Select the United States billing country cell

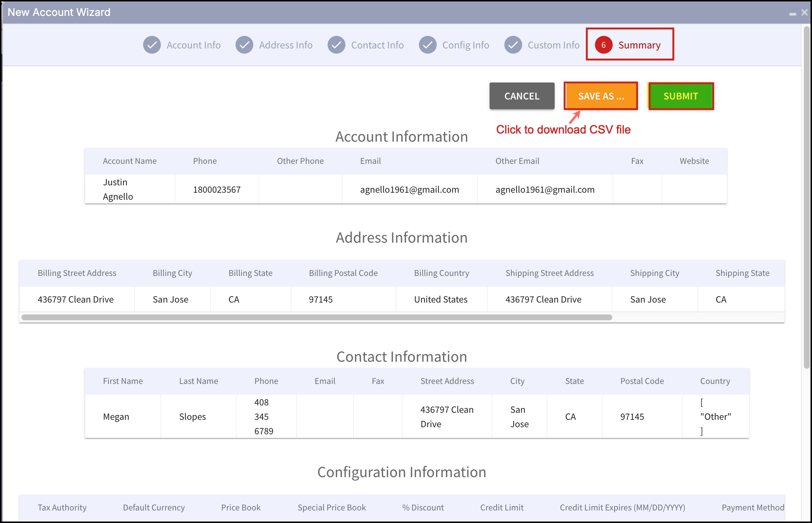tap(441, 299)
